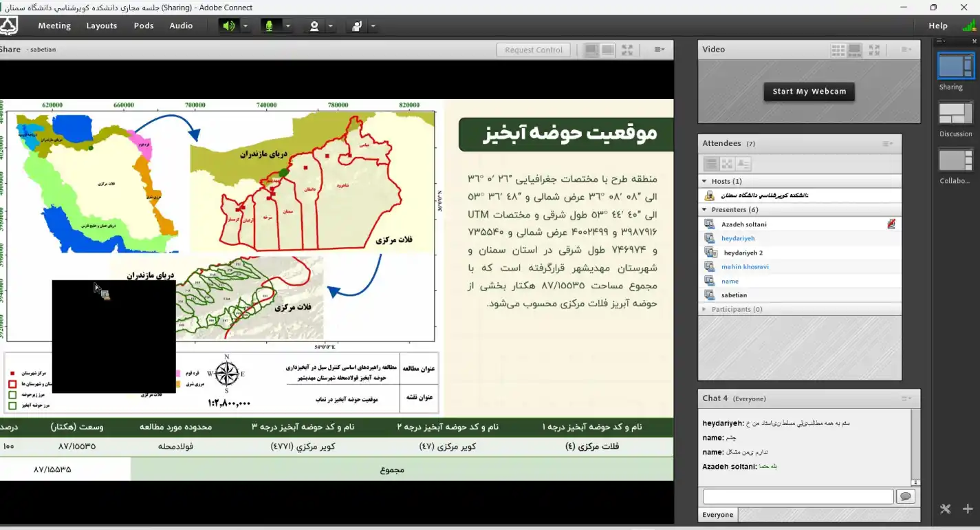
Task: Click the Adobe Connect logo icon
Action: [9, 26]
